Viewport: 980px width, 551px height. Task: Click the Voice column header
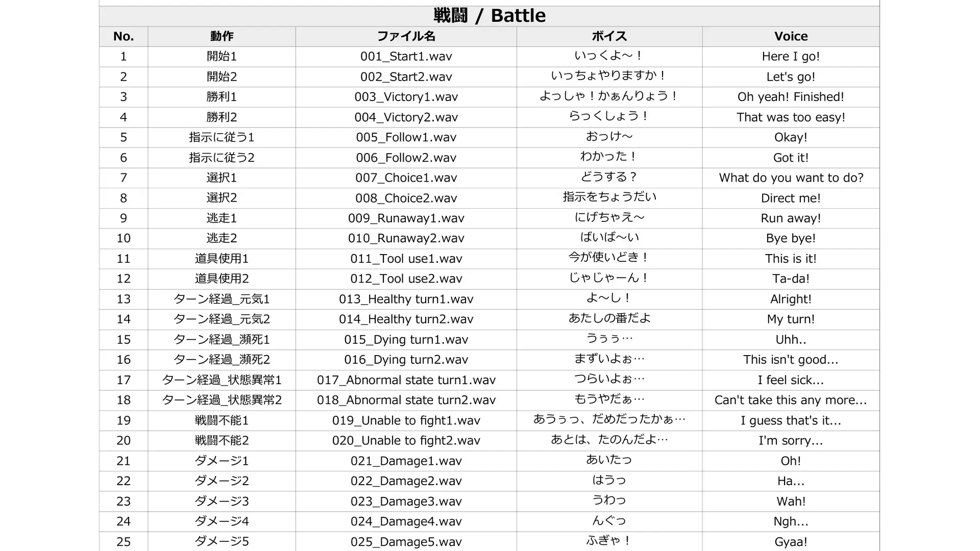point(791,36)
